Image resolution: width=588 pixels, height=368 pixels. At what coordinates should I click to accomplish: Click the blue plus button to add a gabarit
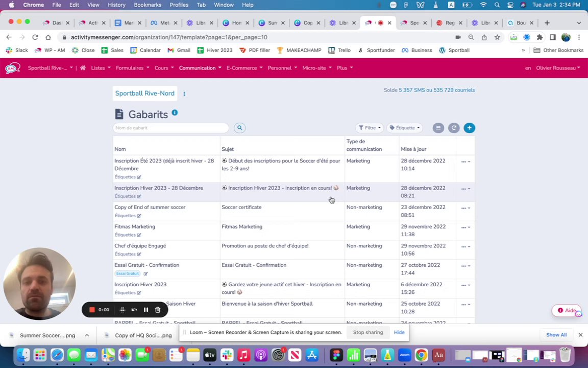(x=469, y=128)
